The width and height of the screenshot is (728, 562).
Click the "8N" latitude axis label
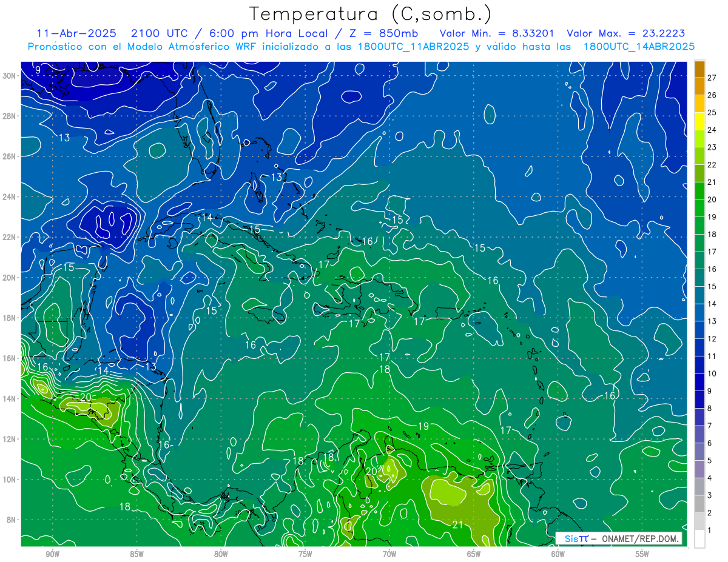(x=12, y=520)
